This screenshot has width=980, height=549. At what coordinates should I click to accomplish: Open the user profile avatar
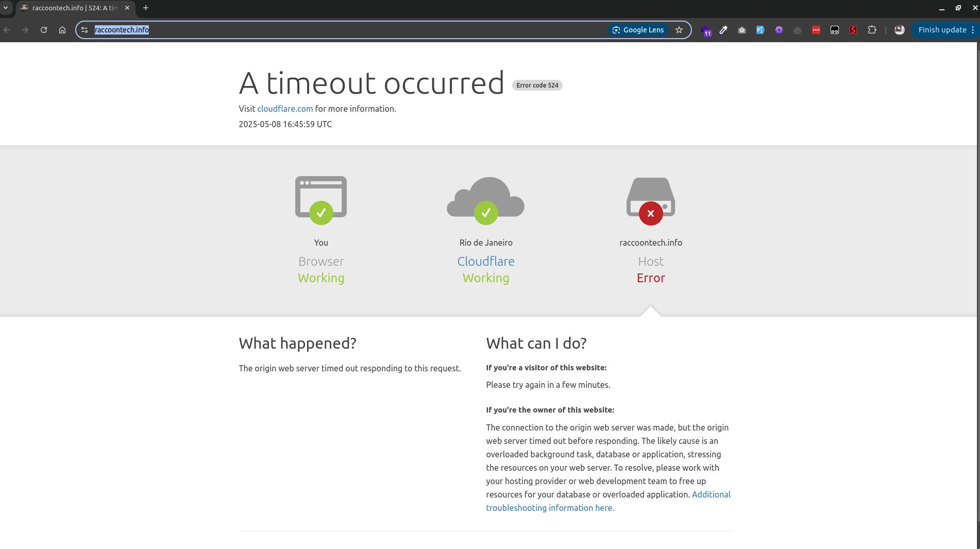900,30
